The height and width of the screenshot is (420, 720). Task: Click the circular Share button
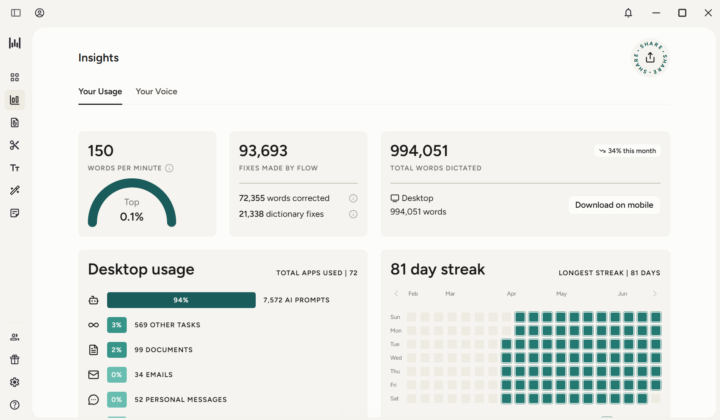click(x=650, y=58)
